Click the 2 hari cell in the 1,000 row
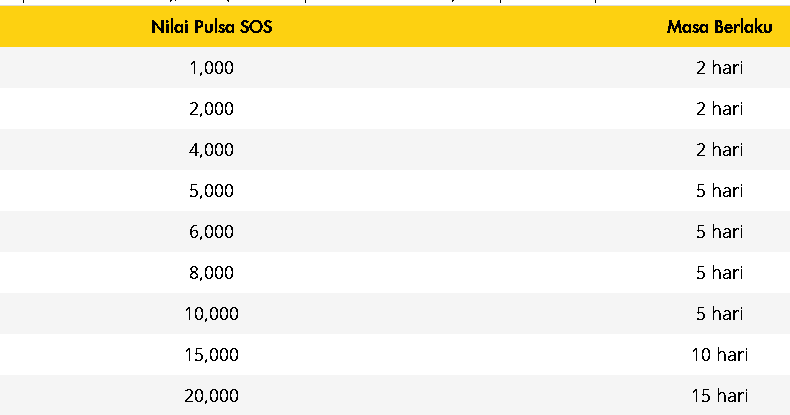 pos(719,67)
